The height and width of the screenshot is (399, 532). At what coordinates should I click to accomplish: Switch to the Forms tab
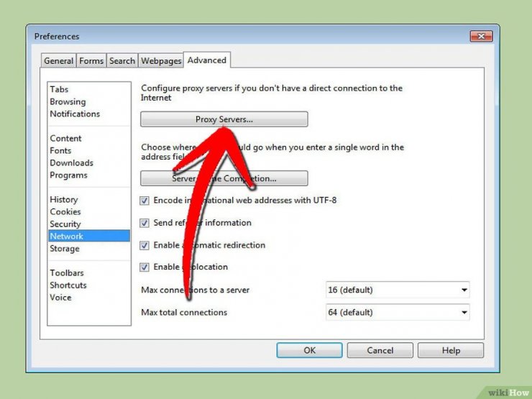click(x=91, y=60)
